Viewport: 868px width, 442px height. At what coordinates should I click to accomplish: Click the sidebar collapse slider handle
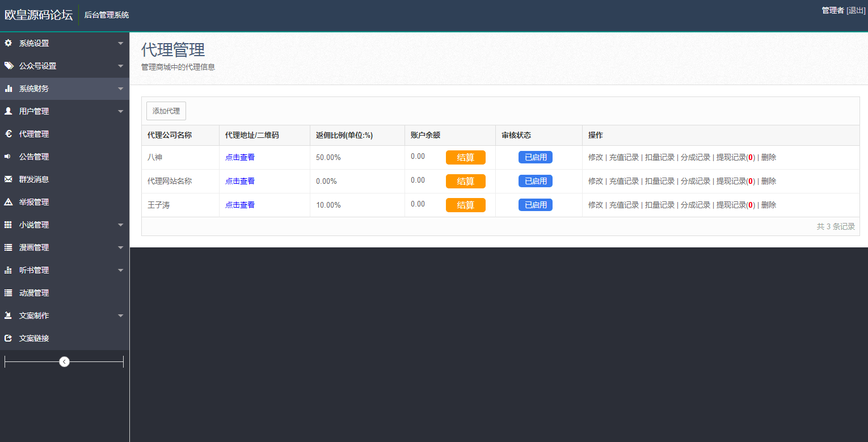64,361
